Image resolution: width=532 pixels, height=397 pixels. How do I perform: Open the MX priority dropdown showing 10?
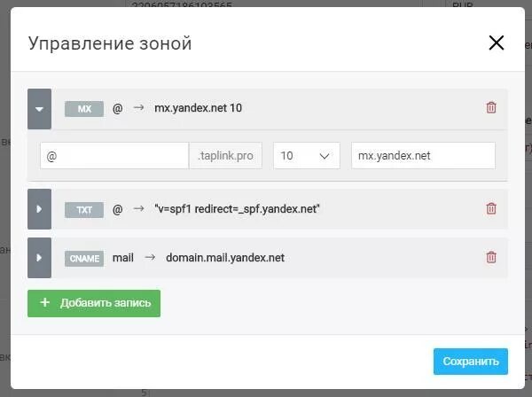[x=306, y=155]
